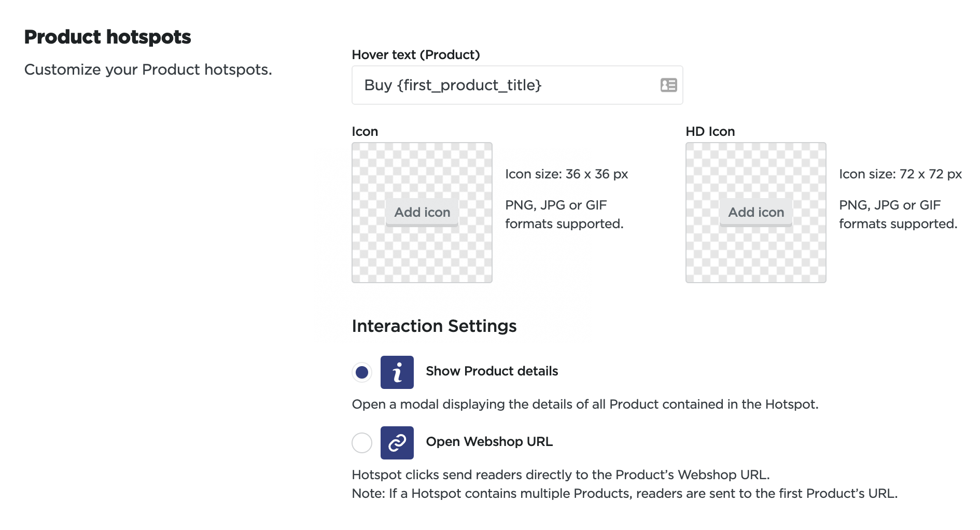This screenshot has height=530, width=980.
Task: Click the blue chain link icon
Action: (397, 443)
